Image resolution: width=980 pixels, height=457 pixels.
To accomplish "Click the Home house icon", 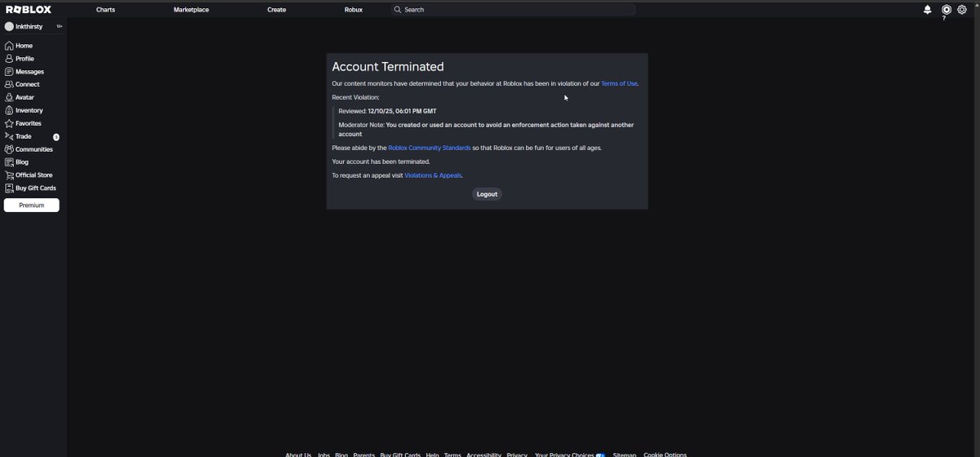I will tap(9, 46).
